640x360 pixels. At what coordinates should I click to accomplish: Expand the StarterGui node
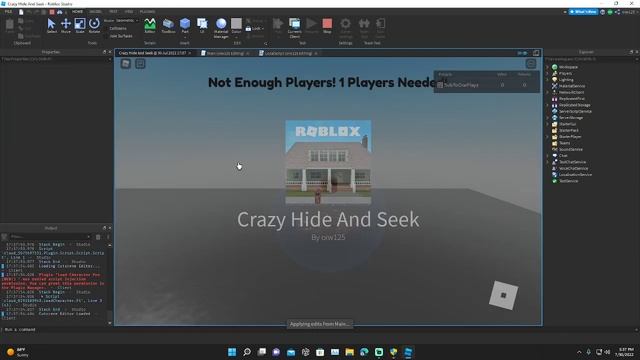coord(548,124)
